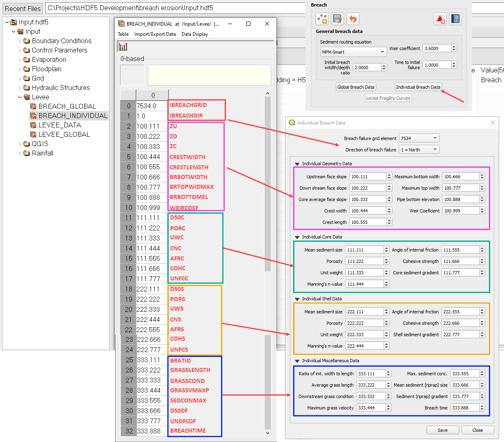This screenshot has height=442, width=504.
Task: Click the red triangle delete icon on grid
Action: click(440, 19)
